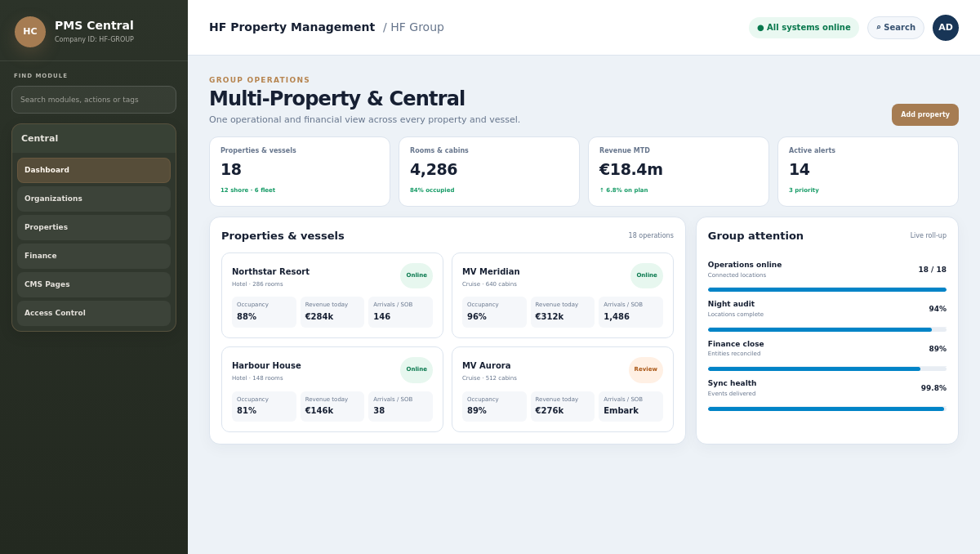This screenshot has width=980, height=554.
Task: Click the 6.8% on plan text
Action: [624, 190]
